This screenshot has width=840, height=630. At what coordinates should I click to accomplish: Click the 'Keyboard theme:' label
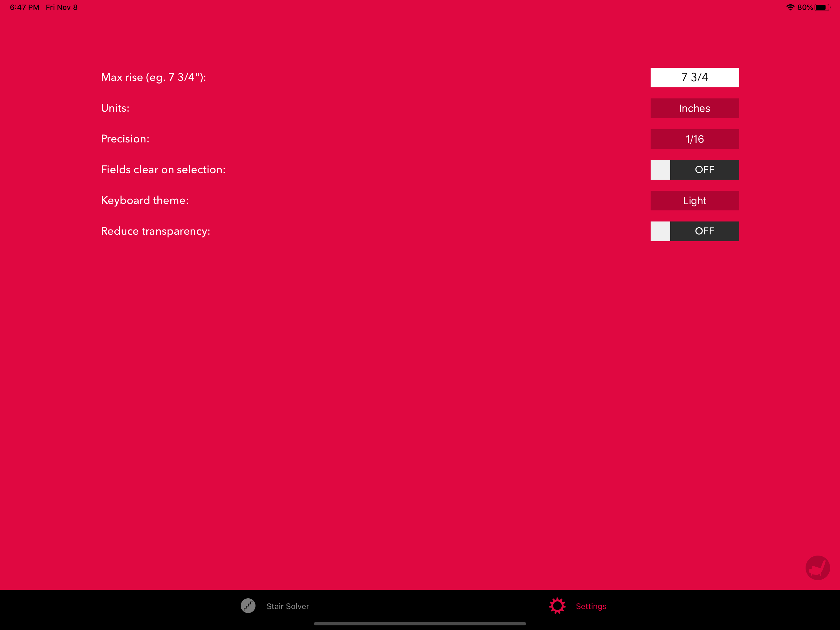click(x=145, y=201)
